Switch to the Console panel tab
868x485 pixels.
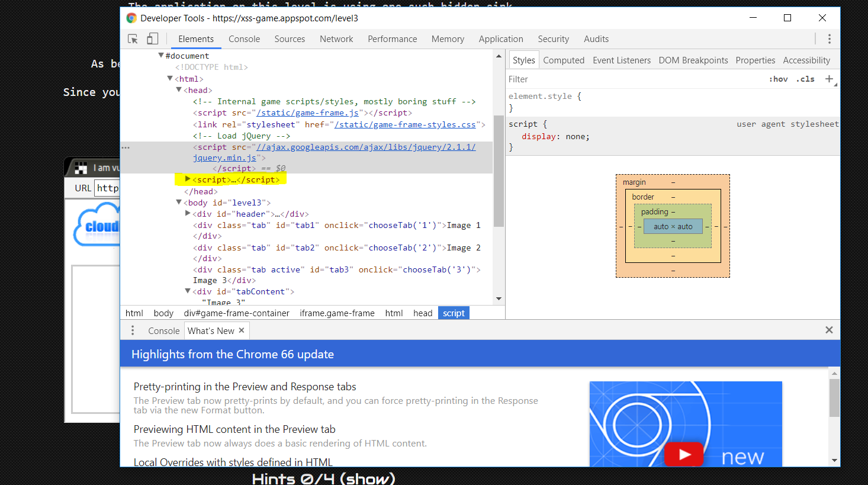pos(244,39)
